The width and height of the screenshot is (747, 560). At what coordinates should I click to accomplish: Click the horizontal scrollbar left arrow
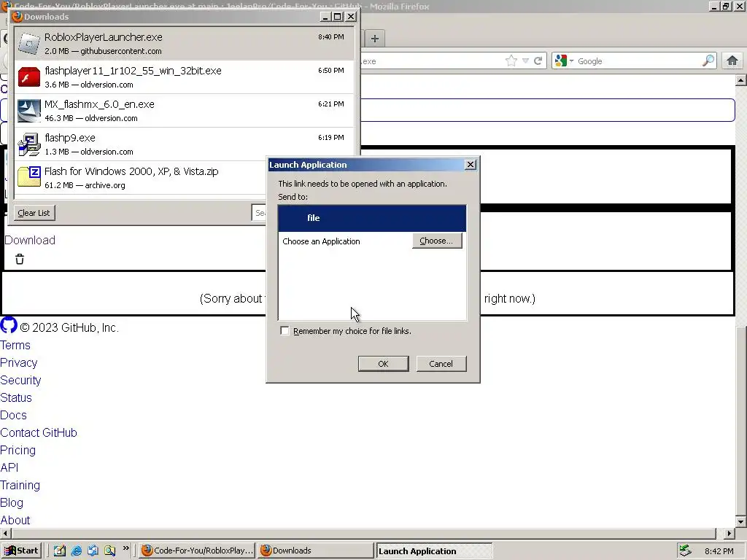click(5, 533)
